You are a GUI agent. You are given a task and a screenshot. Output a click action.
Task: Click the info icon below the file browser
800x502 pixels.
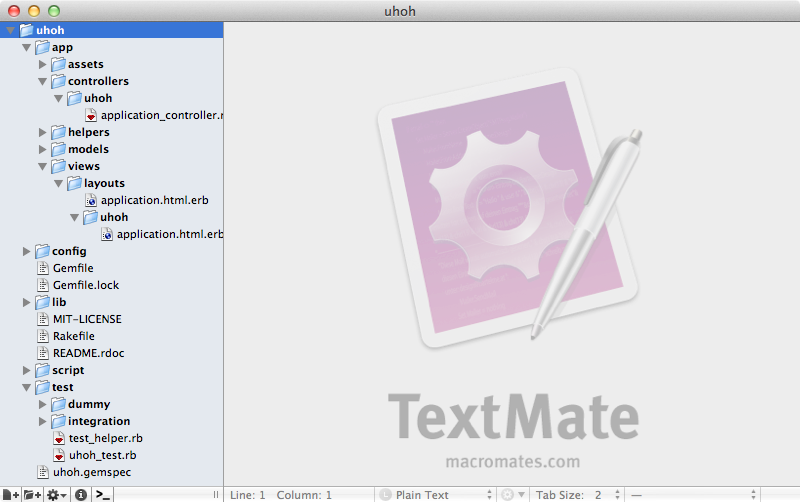pyautogui.click(x=81, y=495)
